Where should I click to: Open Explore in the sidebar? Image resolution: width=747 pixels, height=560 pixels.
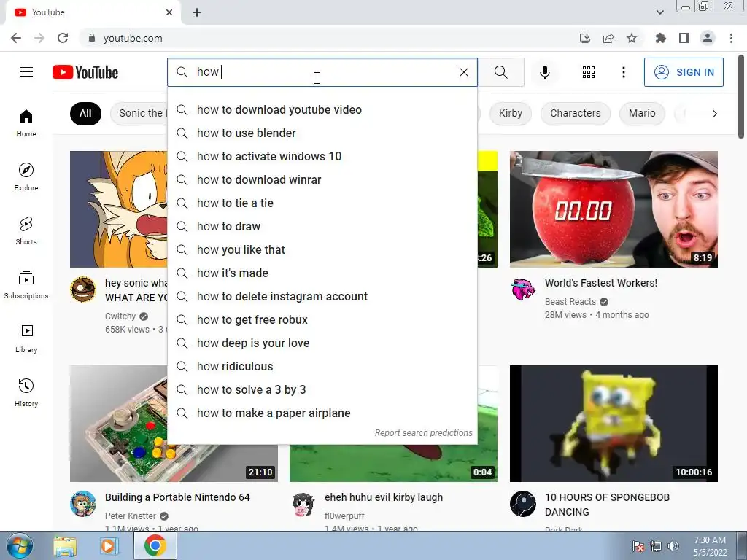pos(26,176)
